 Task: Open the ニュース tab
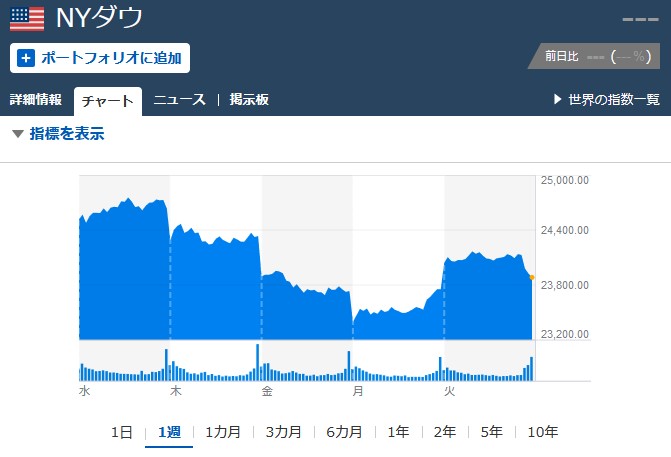[x=179, y=100]
